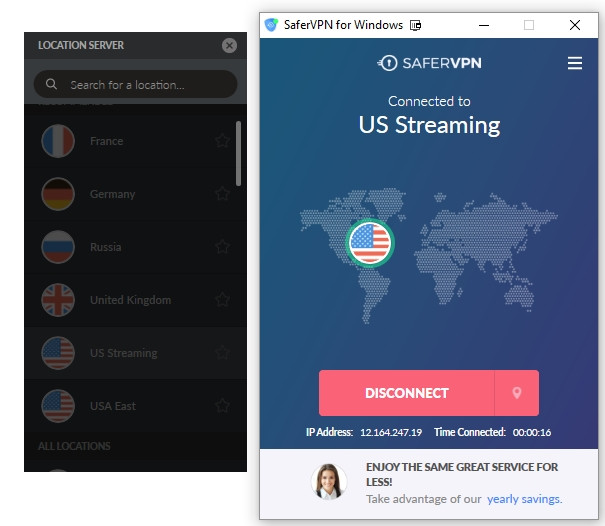Image resolution: width=605 pixels, height=526 pixels.
Task: Toggle favorite star for US Streaming
Action: coord(222,353)
